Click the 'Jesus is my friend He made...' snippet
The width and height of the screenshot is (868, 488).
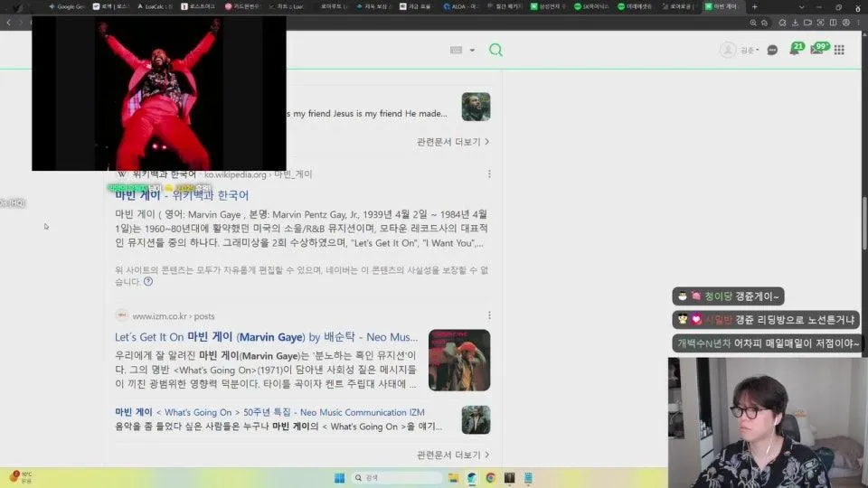click(366, 114)
